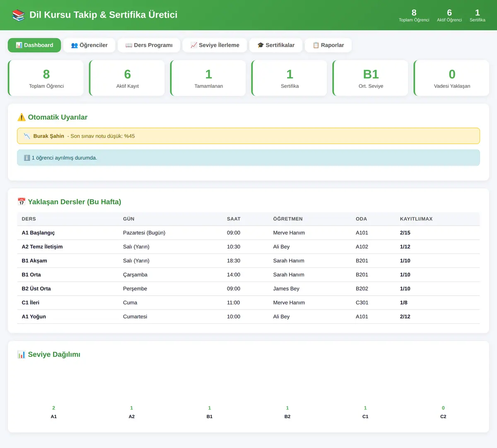Select the Aktif Kayıt stat card
The image size is (497, 448).
click(x=127, y=78)
